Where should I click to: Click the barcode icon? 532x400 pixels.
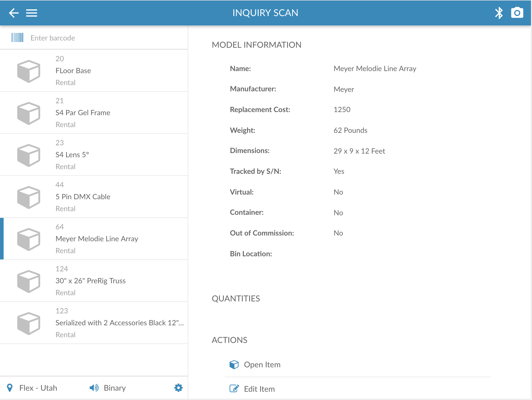17,38
